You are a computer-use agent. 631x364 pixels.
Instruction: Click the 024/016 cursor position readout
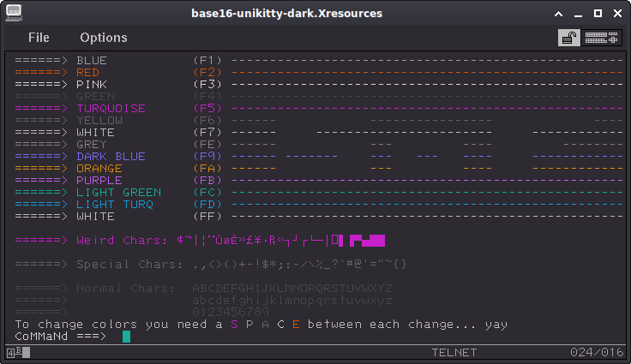tap(597, 352)
